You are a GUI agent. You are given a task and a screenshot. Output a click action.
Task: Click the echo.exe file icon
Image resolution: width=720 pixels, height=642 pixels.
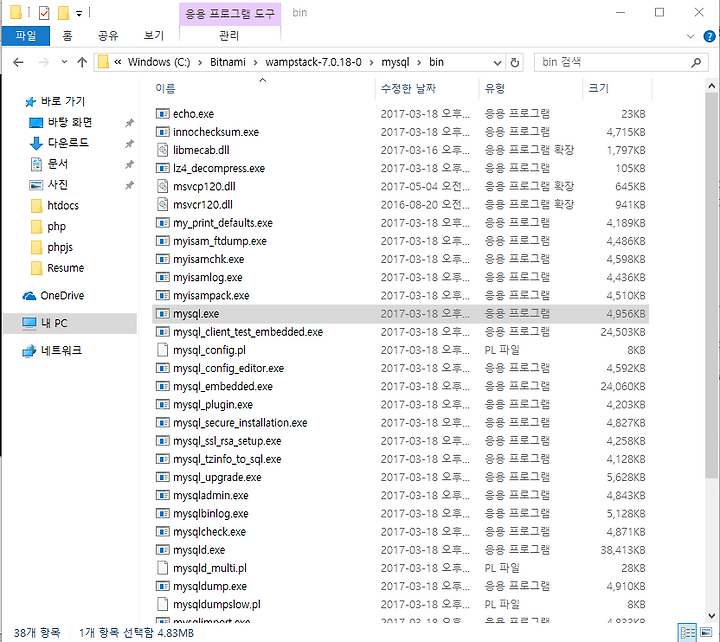(163, 113)
